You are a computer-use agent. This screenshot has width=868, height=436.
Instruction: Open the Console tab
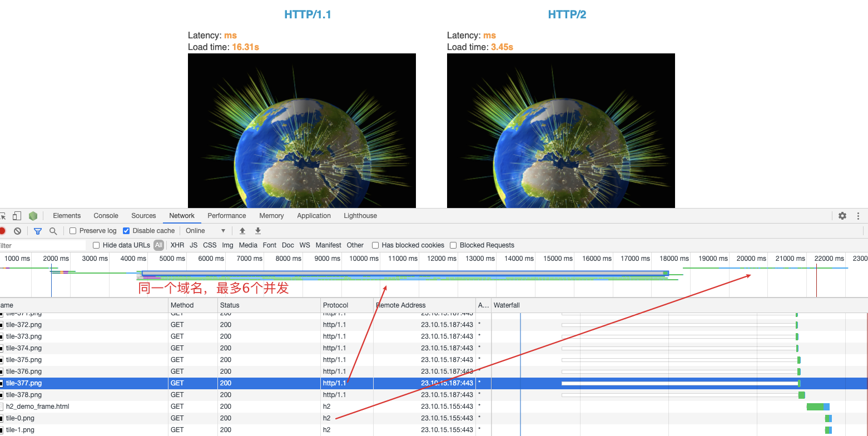tap(106, 216)
